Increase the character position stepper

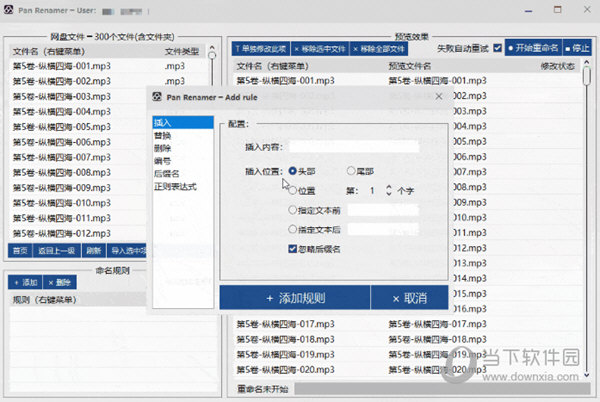point(389,187)
